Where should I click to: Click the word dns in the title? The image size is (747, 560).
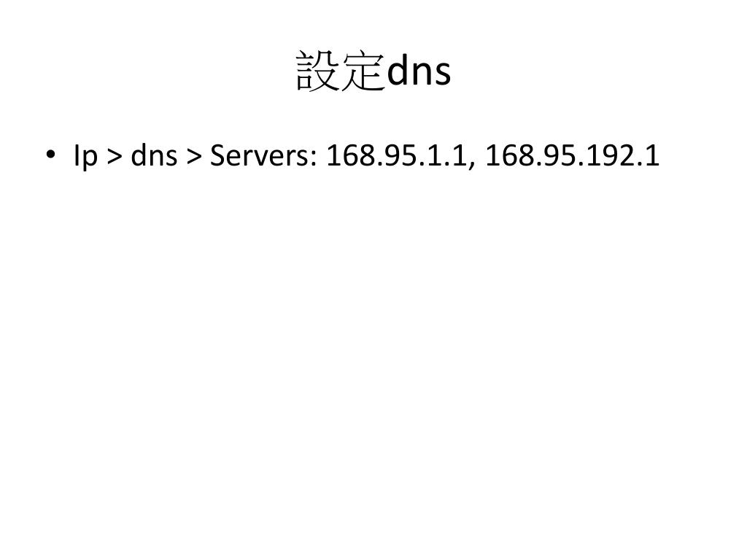coord(419,71)
